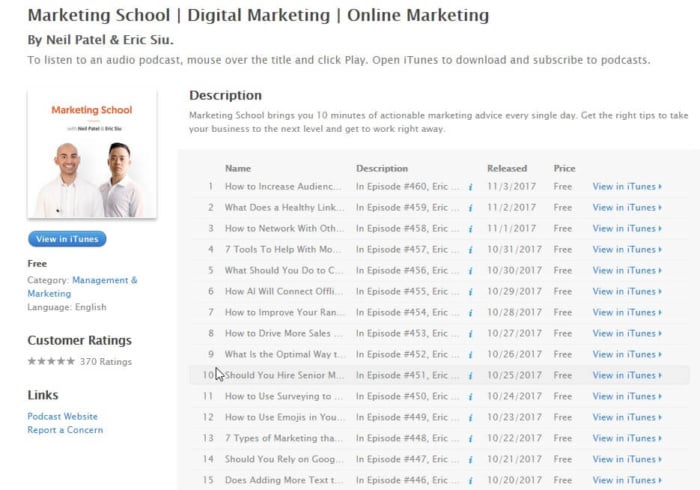Open the info icon for Episode #459
The height and width of the screenshot is (490, 700).
tap(471, 208)
